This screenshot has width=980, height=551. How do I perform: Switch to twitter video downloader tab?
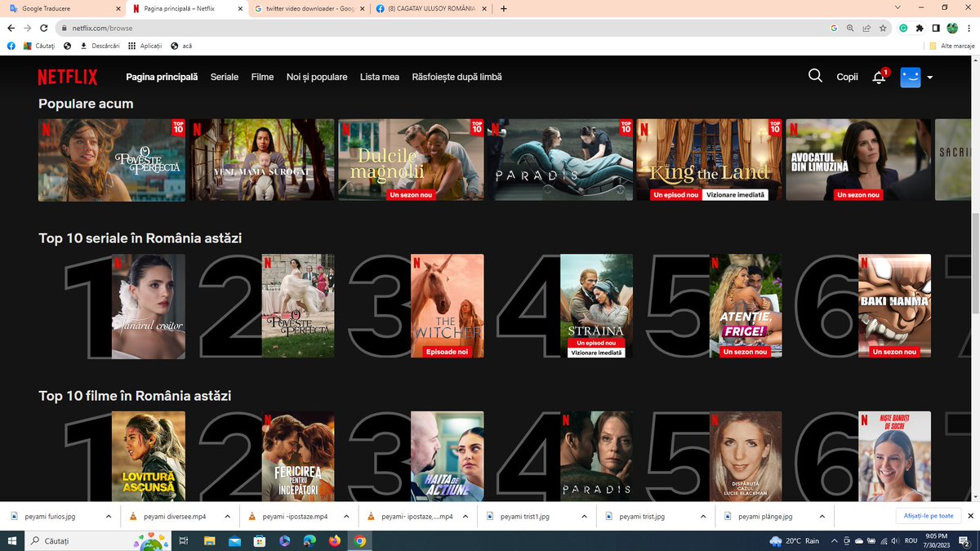pyautogui.click(x=308, y=8)
